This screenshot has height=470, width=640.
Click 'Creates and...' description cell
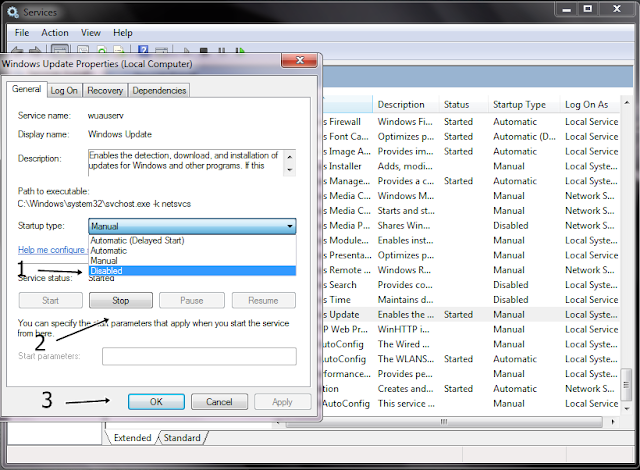click(x=405, y=389)
